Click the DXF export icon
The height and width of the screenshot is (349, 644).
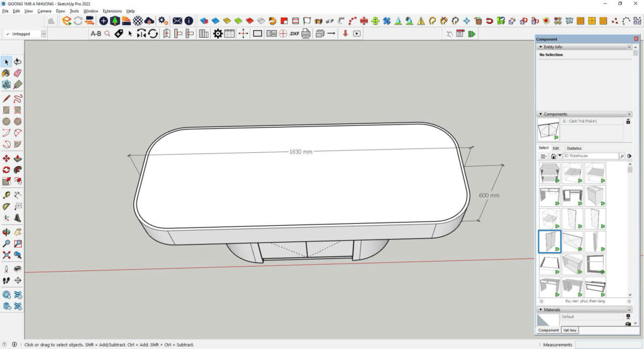coord(294,34)
